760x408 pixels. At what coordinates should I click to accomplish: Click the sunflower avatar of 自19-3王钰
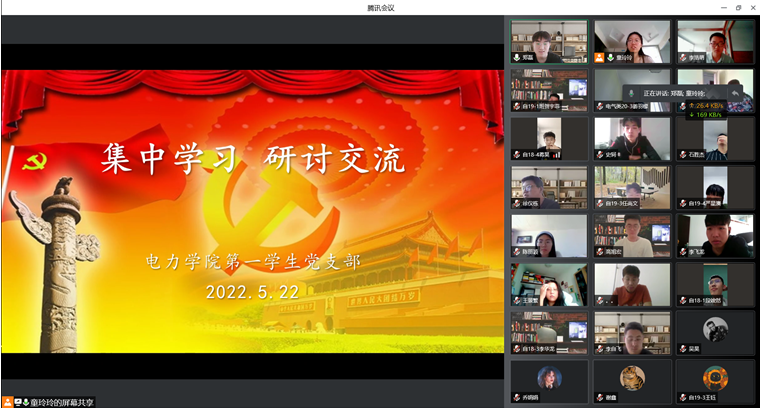(x=715, y=378)
